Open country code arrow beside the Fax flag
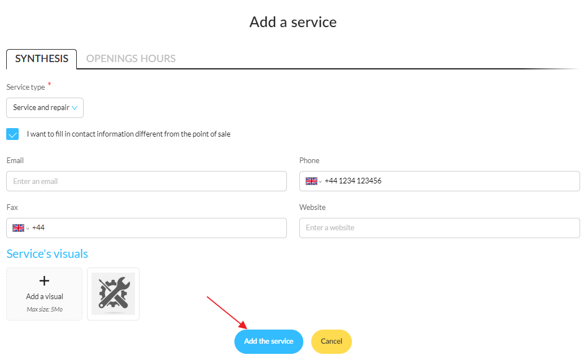The height and width of the screenshot is (364, 588). tap(27, 229)
